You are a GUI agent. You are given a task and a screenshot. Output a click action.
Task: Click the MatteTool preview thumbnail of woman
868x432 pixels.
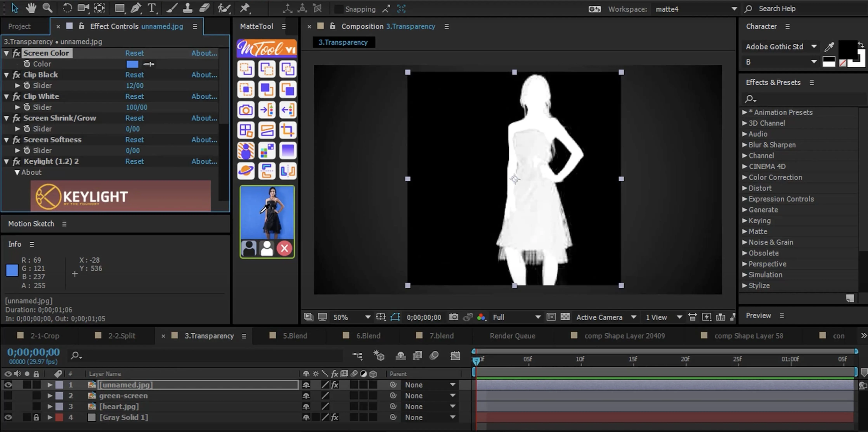click(x=267, y=212)
